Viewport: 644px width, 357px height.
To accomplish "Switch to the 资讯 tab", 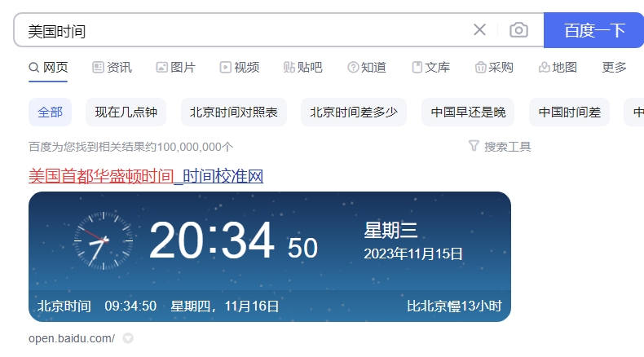I will 112,68.
